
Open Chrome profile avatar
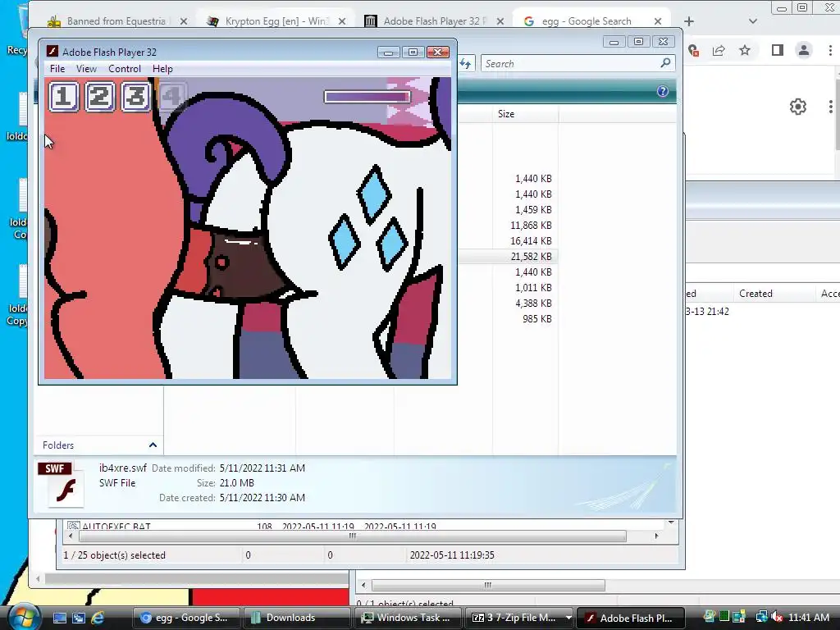tap(804, 50)
